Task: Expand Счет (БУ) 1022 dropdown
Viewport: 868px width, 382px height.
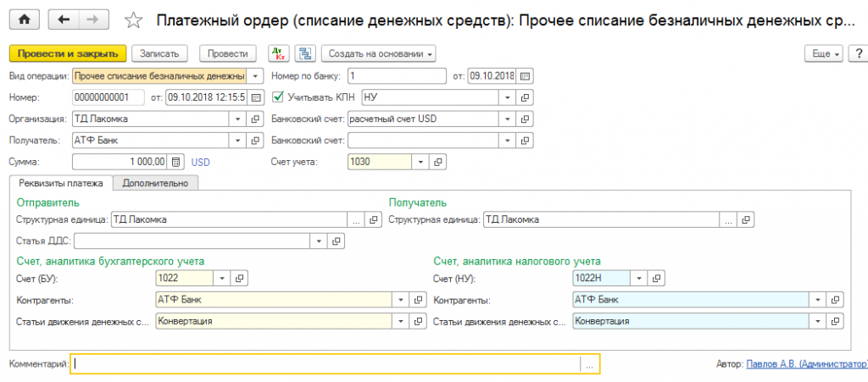Action: point(221,278)
